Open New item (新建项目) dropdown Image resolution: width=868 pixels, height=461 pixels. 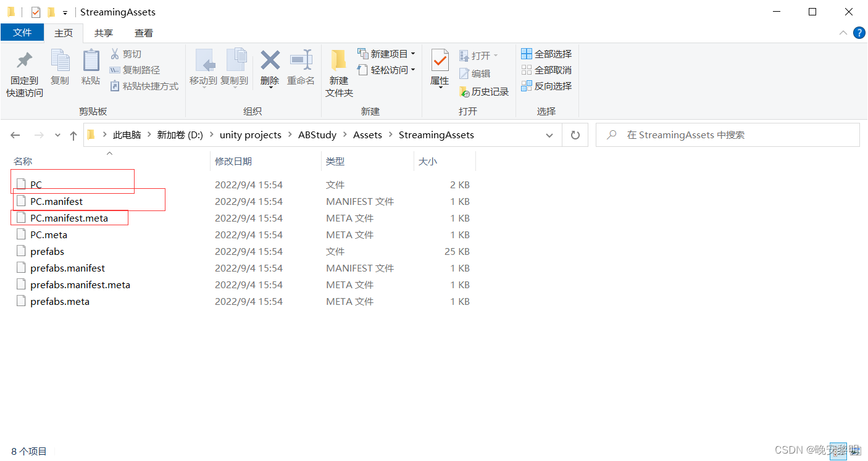[386, 54]
